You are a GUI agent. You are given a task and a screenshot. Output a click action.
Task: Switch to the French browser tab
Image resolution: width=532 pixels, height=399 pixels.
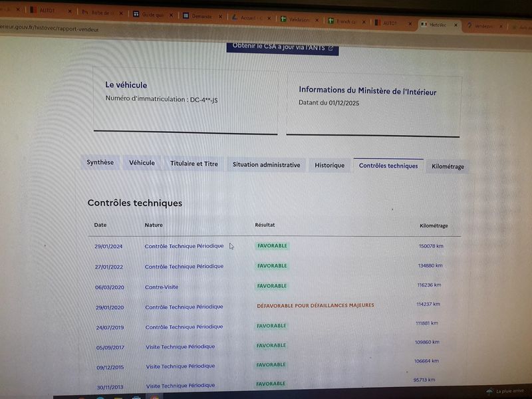tap(346, 21)
